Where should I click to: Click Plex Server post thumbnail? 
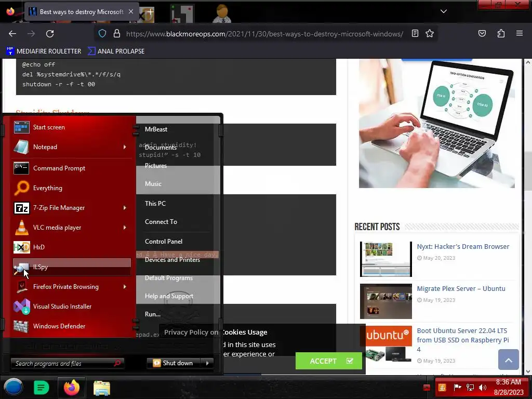pos(386,301)
